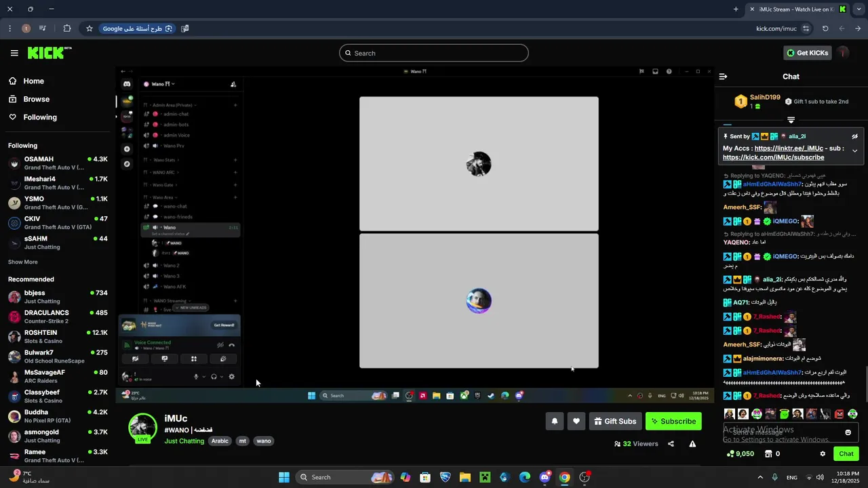Report stream using the warning triangle icon
The image size is (868, 488).
coord(692,444)
